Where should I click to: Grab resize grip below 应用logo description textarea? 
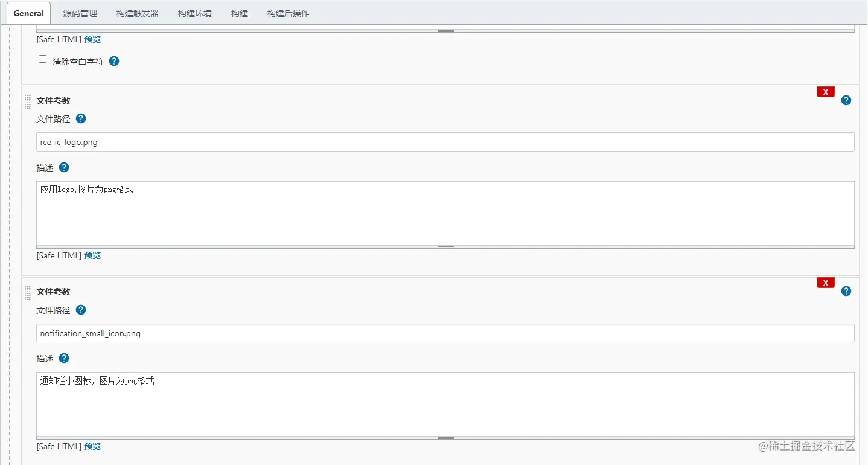click(445, 247)
